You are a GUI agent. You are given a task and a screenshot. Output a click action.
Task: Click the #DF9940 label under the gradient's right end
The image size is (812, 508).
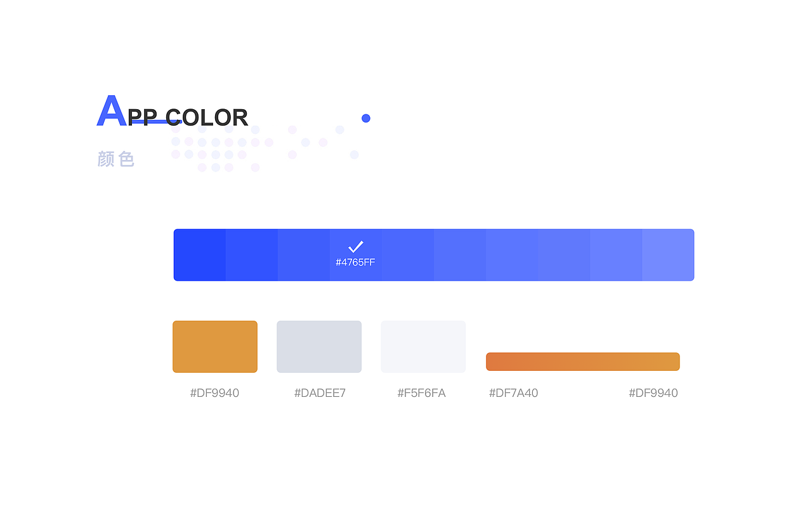[x=653, y=393]
